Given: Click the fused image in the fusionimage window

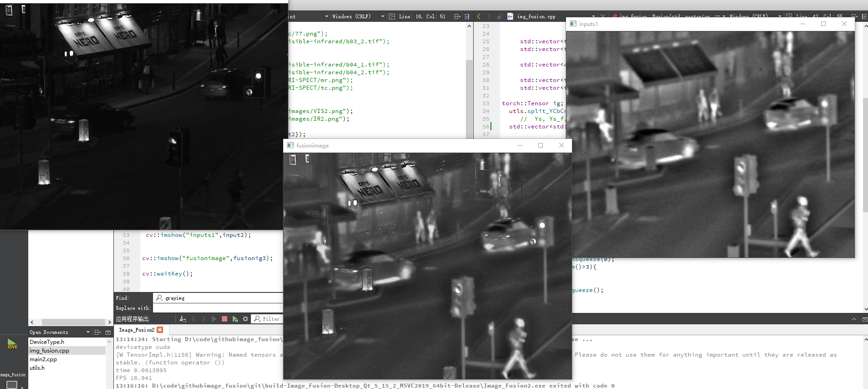Looking at the screenshot, I should click(x=428, y=266).
